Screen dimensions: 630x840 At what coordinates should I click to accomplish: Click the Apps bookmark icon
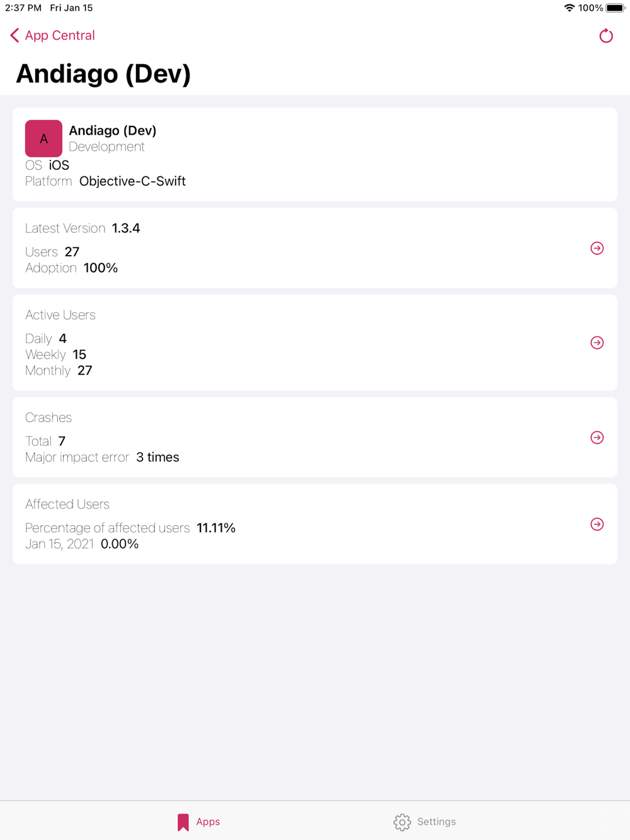pyautogui.click(x=183, y=822)
